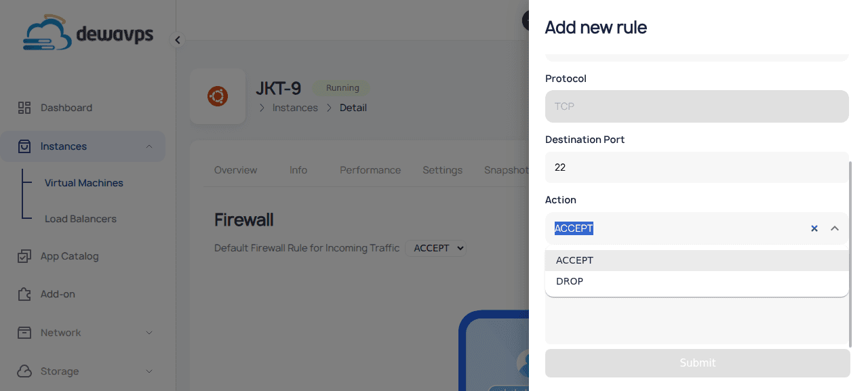The width and height of the screenshot is (868, 391).
Task: Click the Network sidebar icon
Action: click(24, 333)
